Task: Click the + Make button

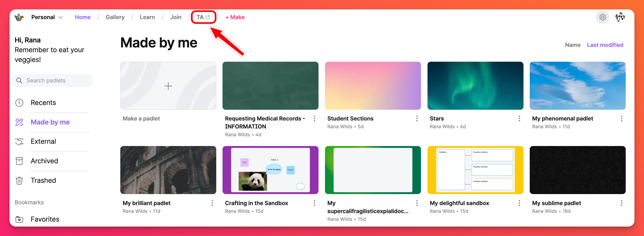Action: [x=235, y=17]
